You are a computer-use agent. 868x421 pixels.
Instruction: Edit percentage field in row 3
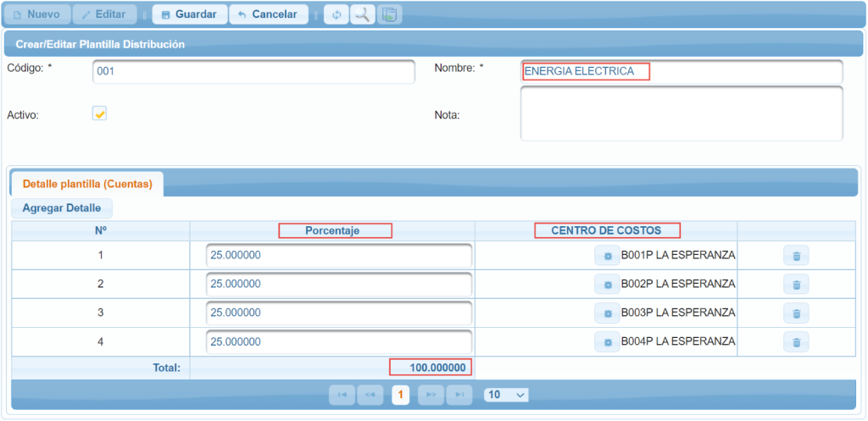click(339, 313)
